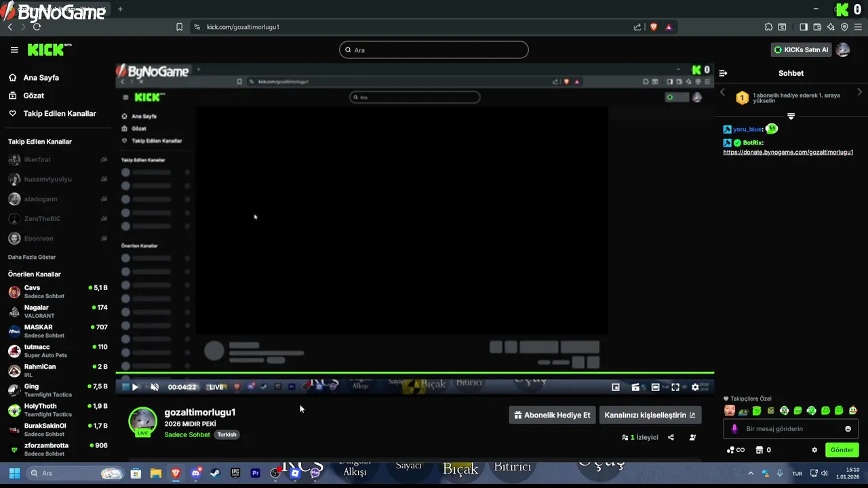
Task: Click the Sadece Sohbet category link
Action: point(187,434)
